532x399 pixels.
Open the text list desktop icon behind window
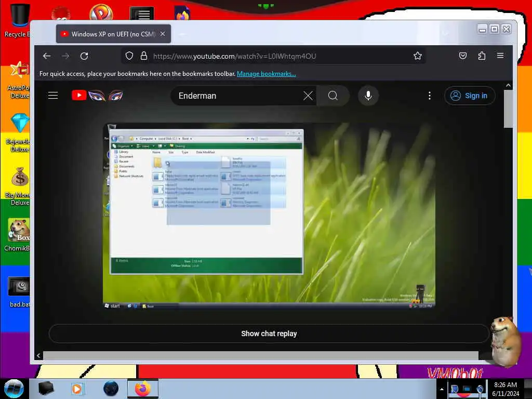coord(142,14)
